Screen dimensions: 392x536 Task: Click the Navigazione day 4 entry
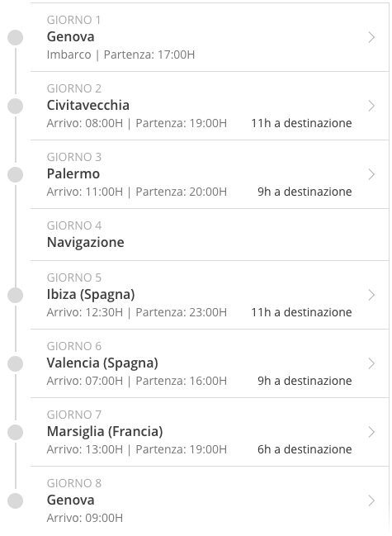coord(210,235)
